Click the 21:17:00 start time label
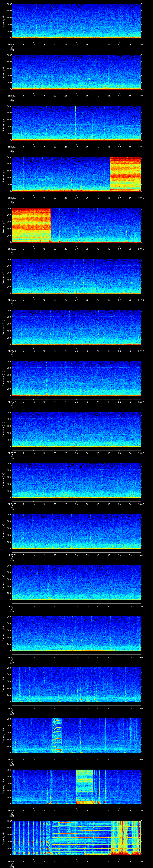The width and height of the screenshot is (153, 868). point(12,147)
